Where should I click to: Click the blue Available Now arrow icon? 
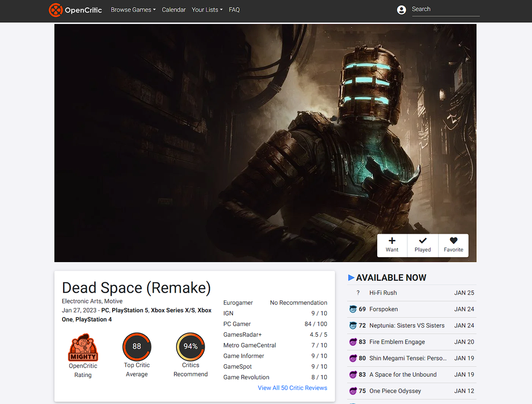pyautogui.click(x=351, y=278)
